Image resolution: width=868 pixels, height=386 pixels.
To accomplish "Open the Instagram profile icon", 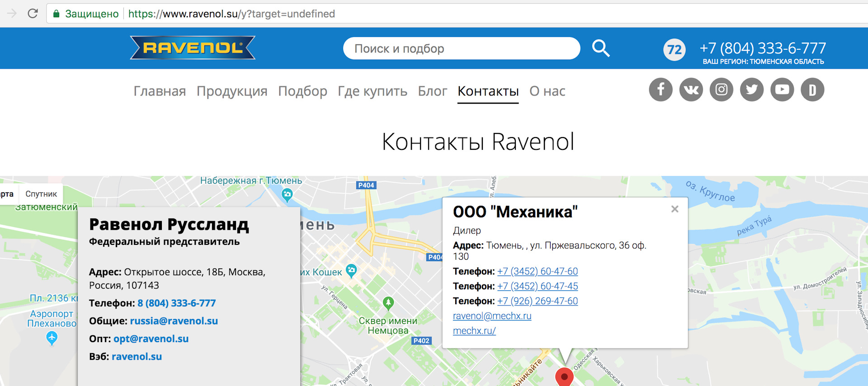I will 721,90.
